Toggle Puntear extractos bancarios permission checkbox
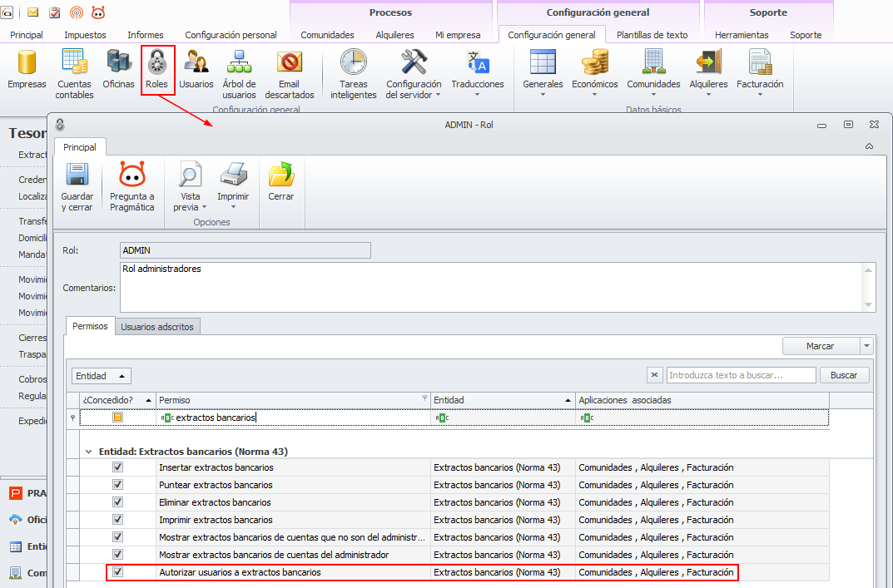893x588 pixels. click(x=118, y=485)
